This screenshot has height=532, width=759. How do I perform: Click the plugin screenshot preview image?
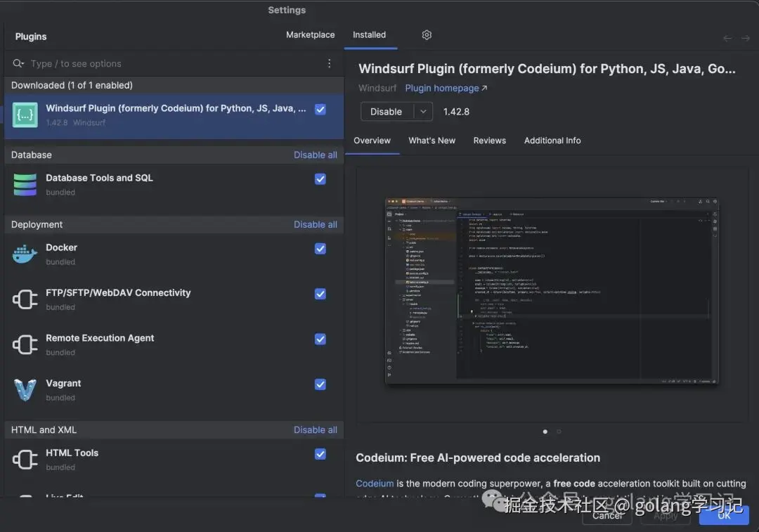point(552,290)
